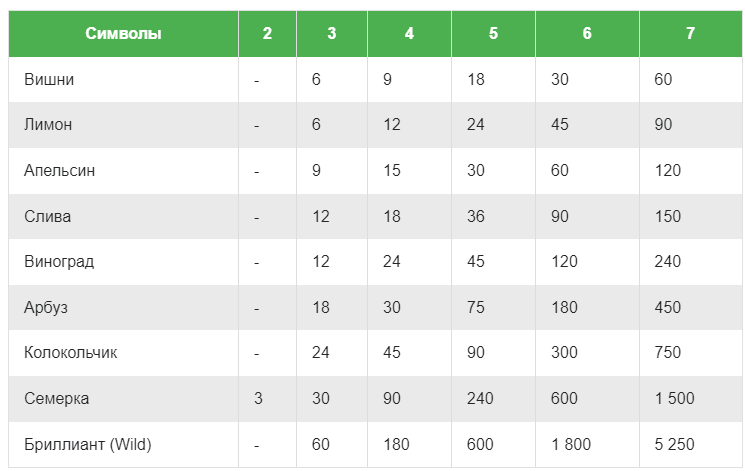The image size is (745, 471).
Task: Click the 1 500 value for Семерка
Action: tap(674, 398)
